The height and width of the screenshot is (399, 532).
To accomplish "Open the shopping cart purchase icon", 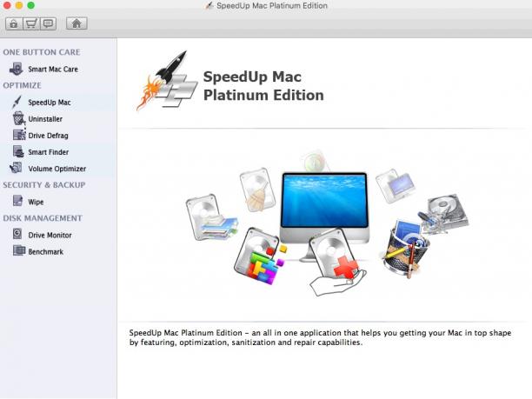I will point(31,23).
